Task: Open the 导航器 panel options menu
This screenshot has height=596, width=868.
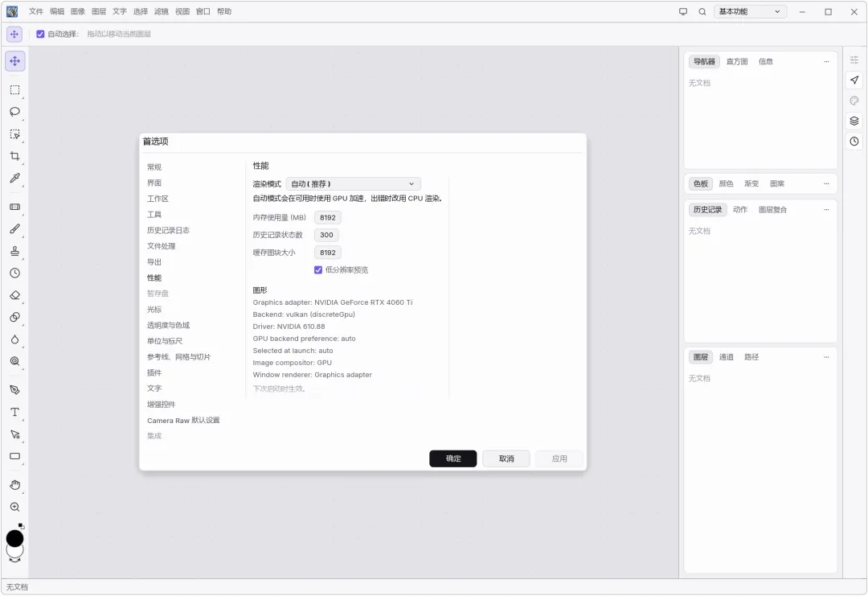Action: click(x=826, y=61)
